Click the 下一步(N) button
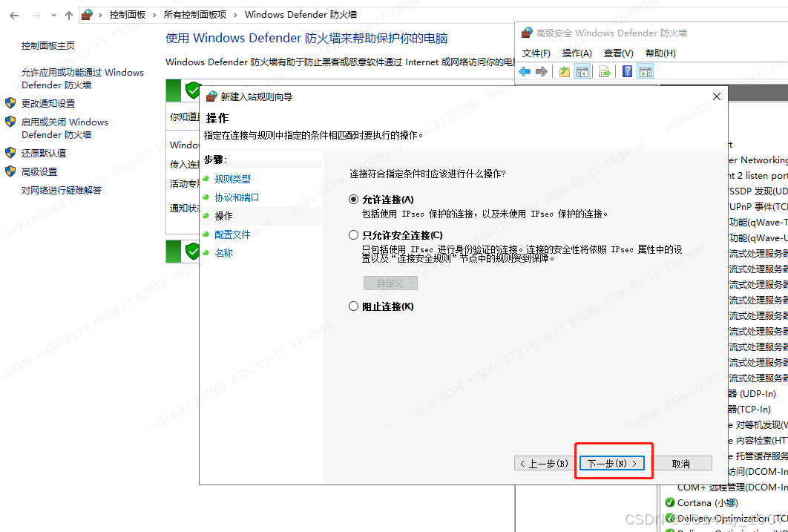Image resolution: width=788 pixels, height=532 pixels. (x=611, y=463)
